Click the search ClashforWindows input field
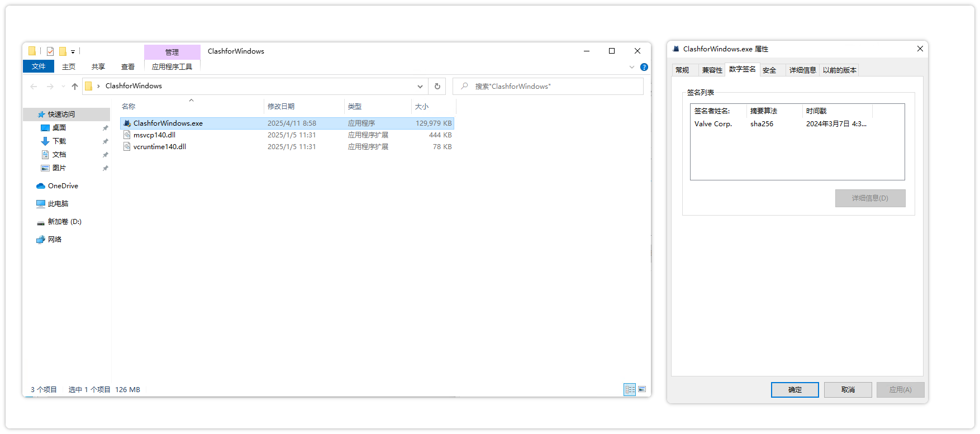980x434 pixels. (x=553, y=86)
